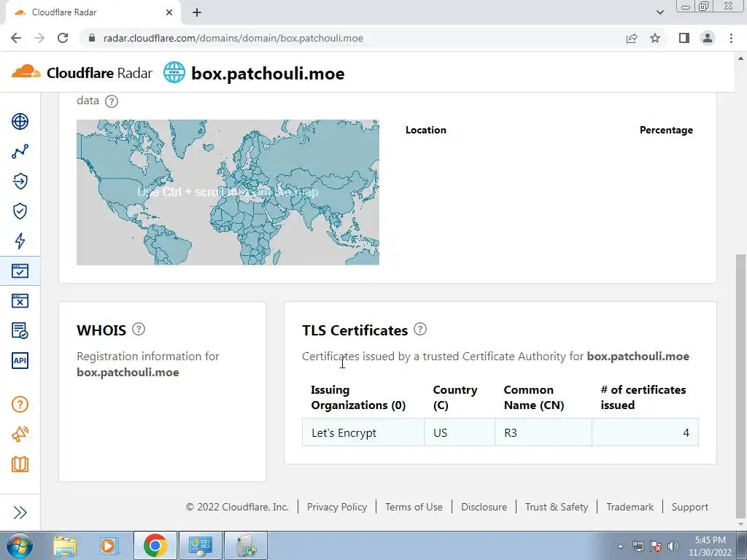Image resolution: width=747 pixels, height=560 pixels.
Task: Go back with browser back arrow
Action: click(x=16, y=38)
